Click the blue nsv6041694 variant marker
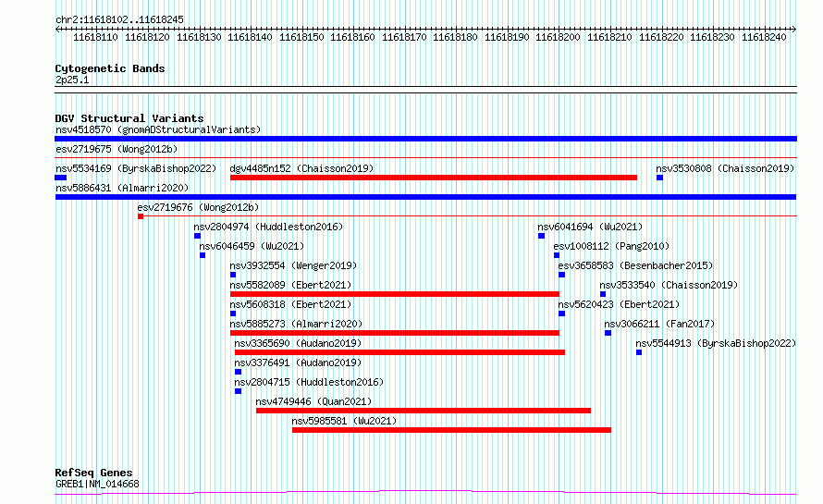This screenshot has width=823, height=504. [x=541, y=236]
